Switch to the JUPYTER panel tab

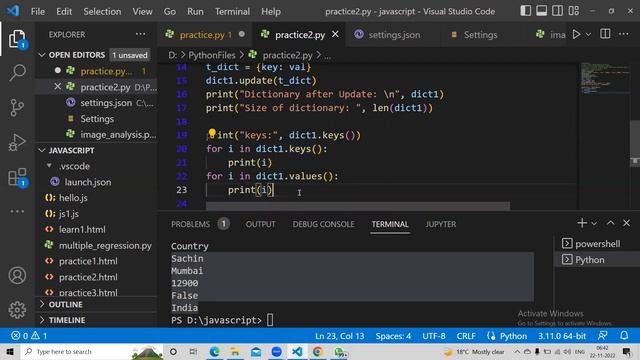point(441,224)
